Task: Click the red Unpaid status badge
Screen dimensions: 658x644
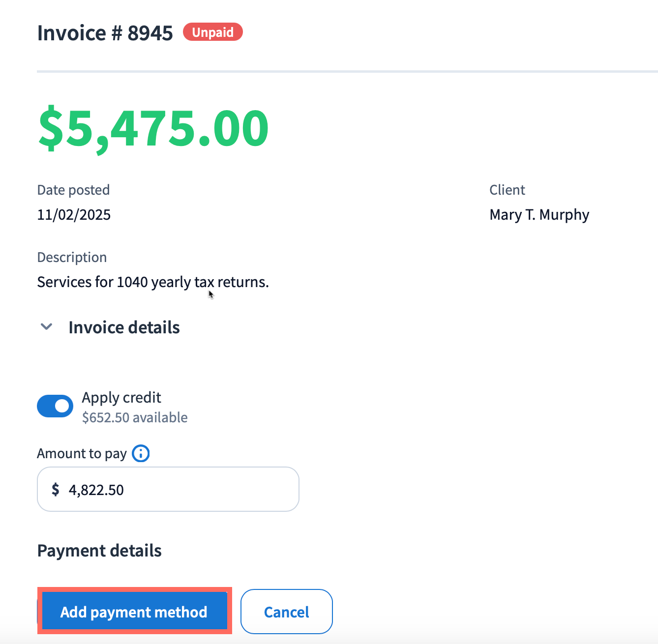Action: coord(212,32)
